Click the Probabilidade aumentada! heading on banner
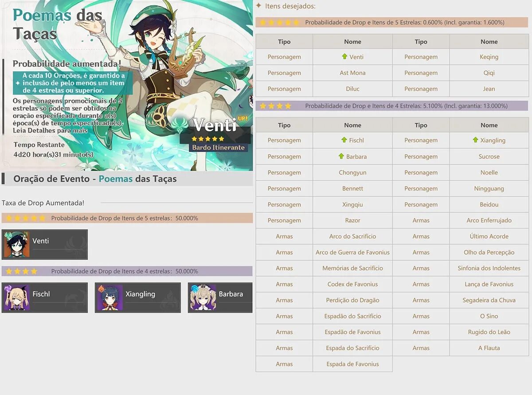 point(66,64)
